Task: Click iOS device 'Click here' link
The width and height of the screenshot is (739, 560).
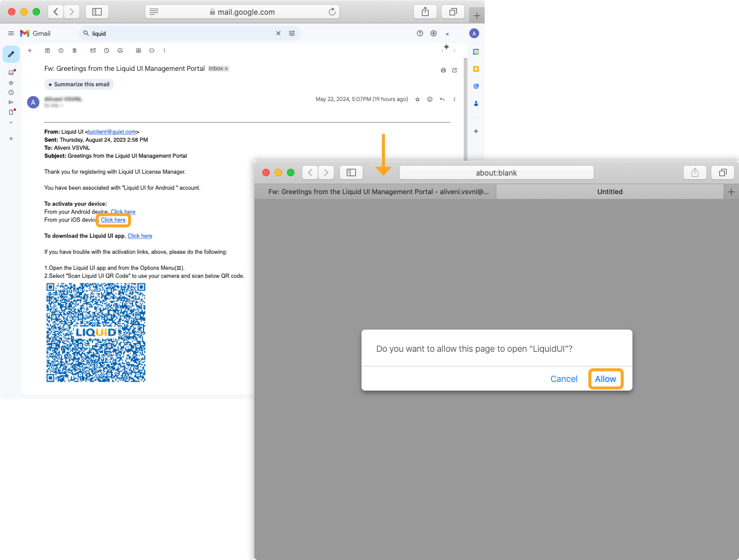Action: [113, 220]
